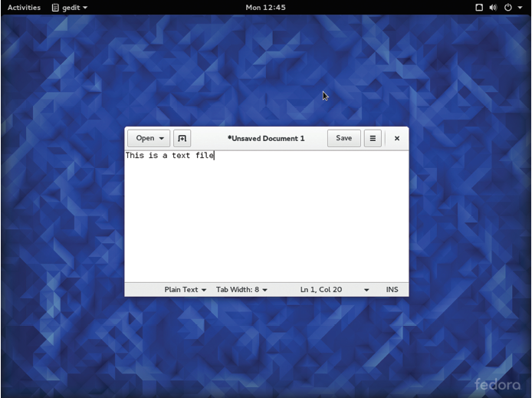Click the text 'This is a text file'
Screen dimensions: 532x398
coord(169,156)
